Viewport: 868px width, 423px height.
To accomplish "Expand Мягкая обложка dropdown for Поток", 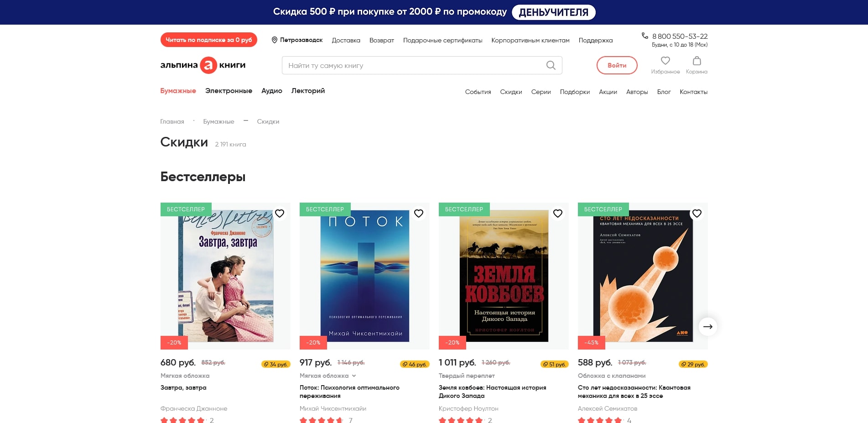I will pyautogui.click(x=354, y=376).
